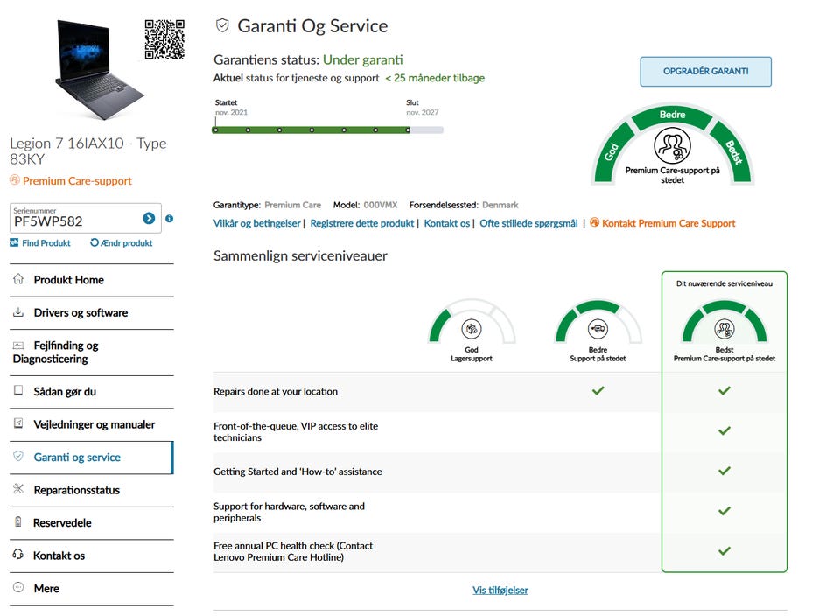Click the OPGRADÉR GARANTI button
Image resolution: width=840 pixels, height=616 pixels.
coord(705,71)
